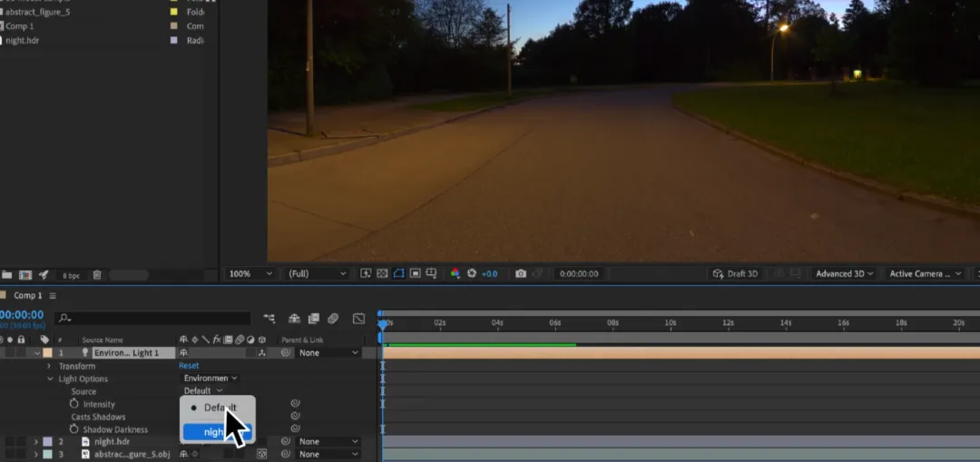Click the Reset link for Transform

[189, 366]
